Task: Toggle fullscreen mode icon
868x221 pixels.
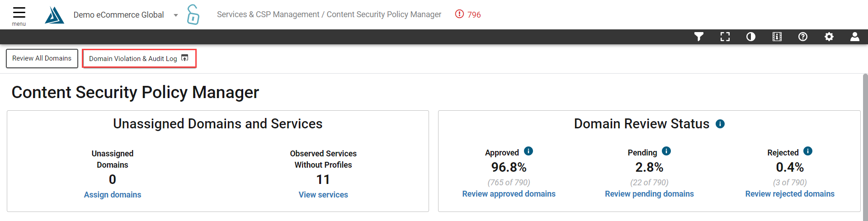Action: click(725, 37)
